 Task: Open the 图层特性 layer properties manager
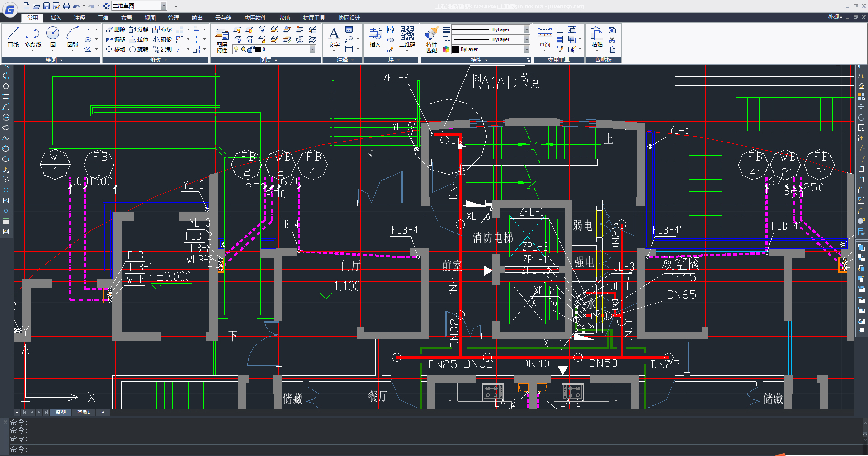(222, 39)
